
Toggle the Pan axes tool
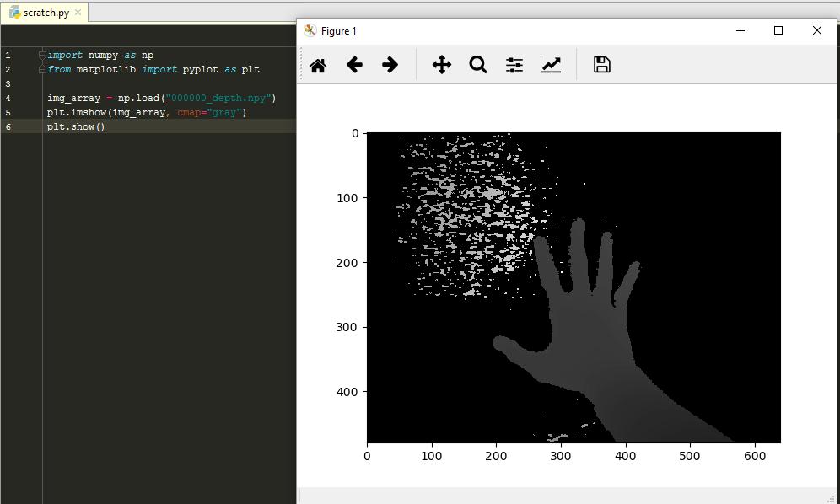(x=442, y=65)
